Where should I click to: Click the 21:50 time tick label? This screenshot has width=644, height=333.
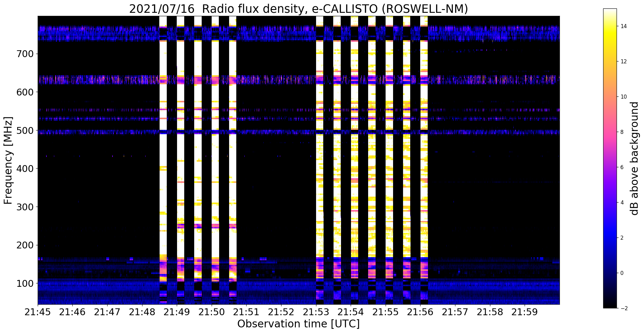(212, 312)
